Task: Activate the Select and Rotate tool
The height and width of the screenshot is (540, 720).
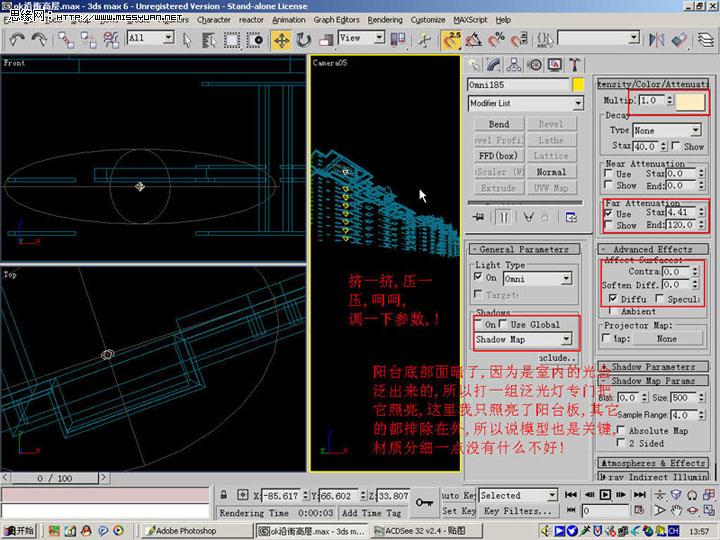Action: click(x=304, y=40)
